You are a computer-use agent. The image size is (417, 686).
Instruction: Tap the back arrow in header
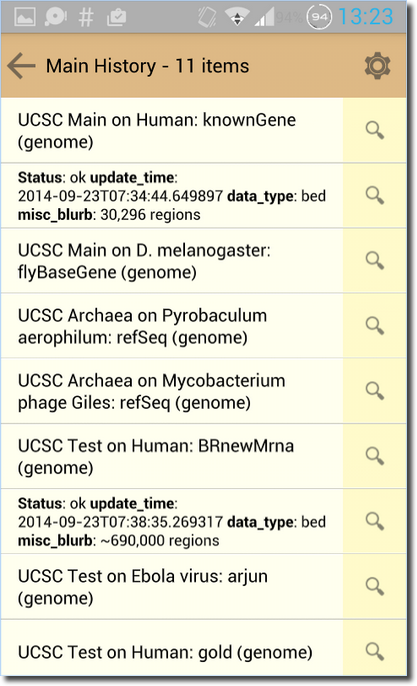[21, 66]
